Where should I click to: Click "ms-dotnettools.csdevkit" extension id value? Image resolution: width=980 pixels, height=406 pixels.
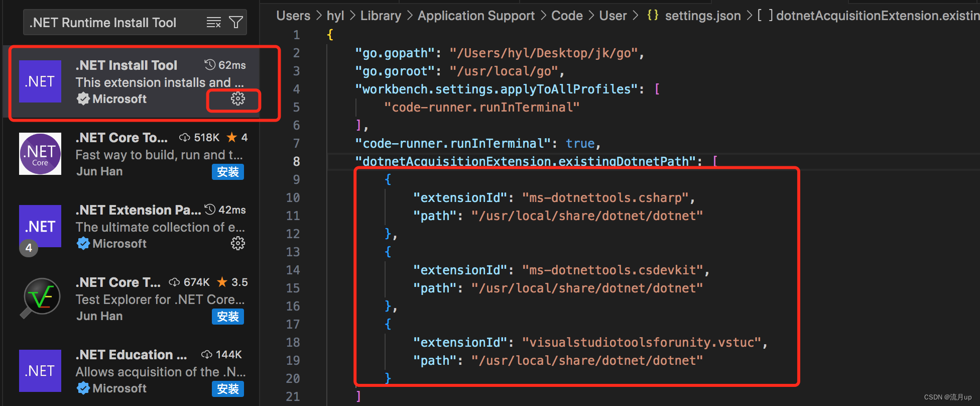[612, 270]
